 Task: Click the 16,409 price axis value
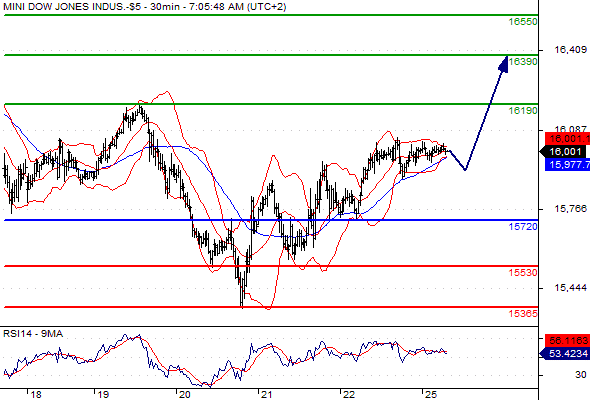pyautogui.click(x=570, y=49)
